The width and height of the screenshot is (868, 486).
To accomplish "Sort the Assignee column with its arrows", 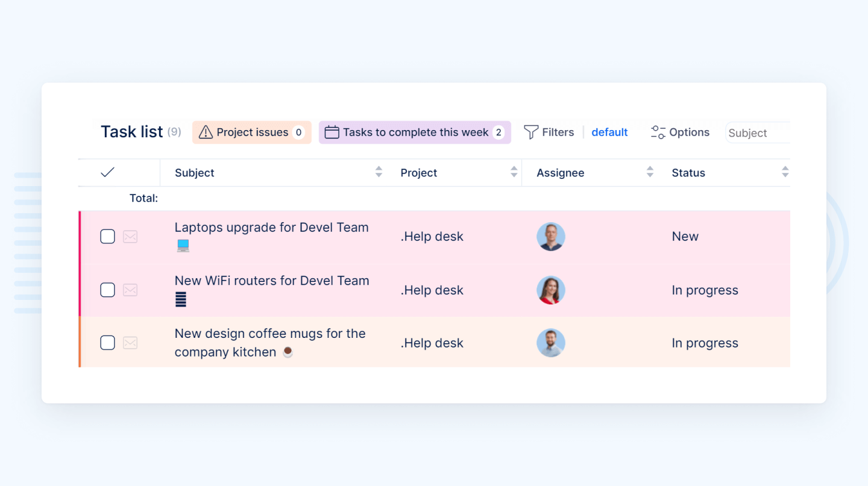I will click(x=650, y=172).
